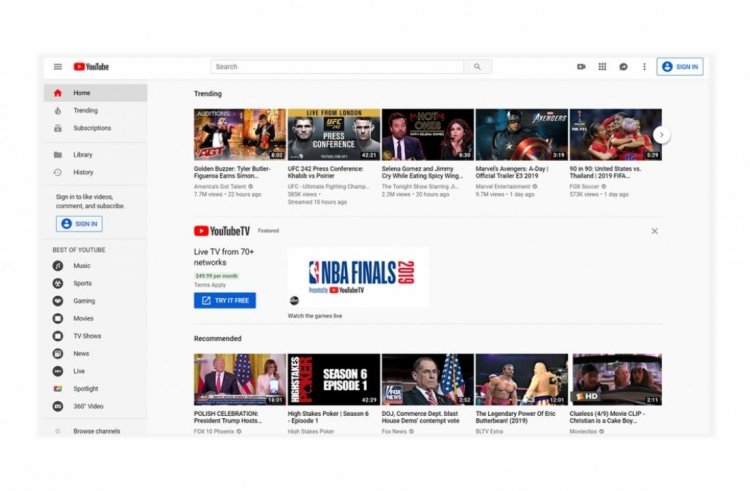Click the Marvel's Avengers: A-Day title

pos(512,172)
